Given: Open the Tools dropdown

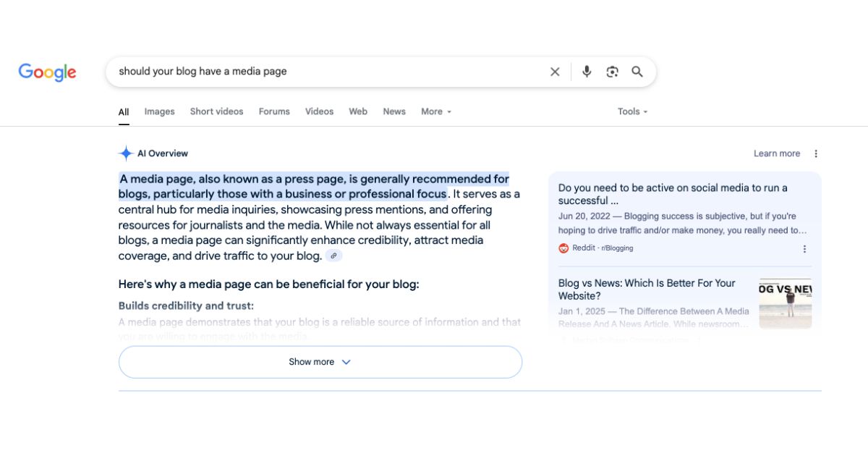Looking at the screenshot, I should coord(632,111).
